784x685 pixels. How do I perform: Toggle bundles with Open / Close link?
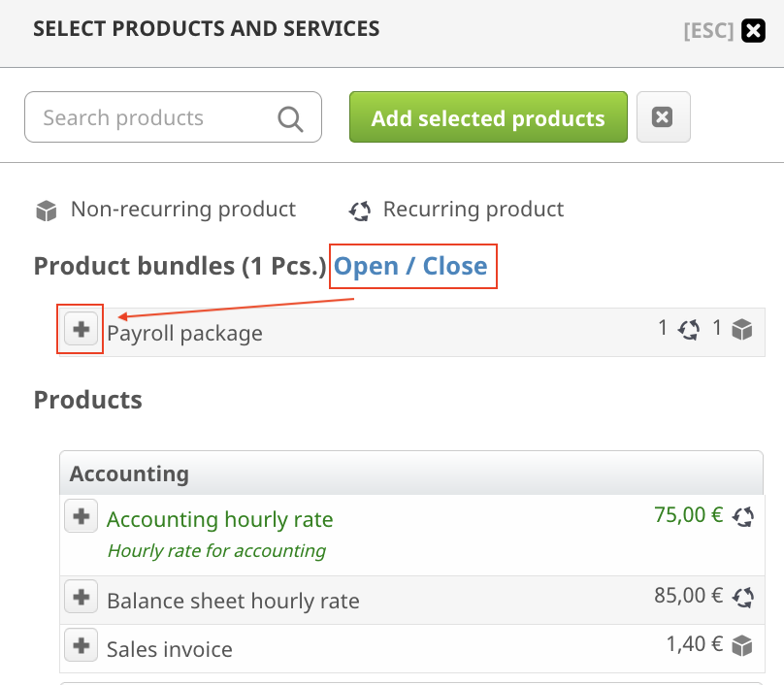pyautogui.click(x=410, y=266)
